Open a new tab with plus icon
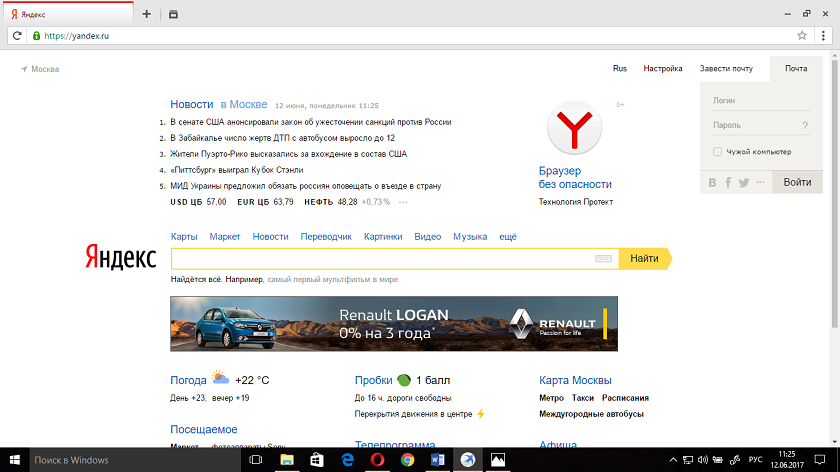 (147, 14)
